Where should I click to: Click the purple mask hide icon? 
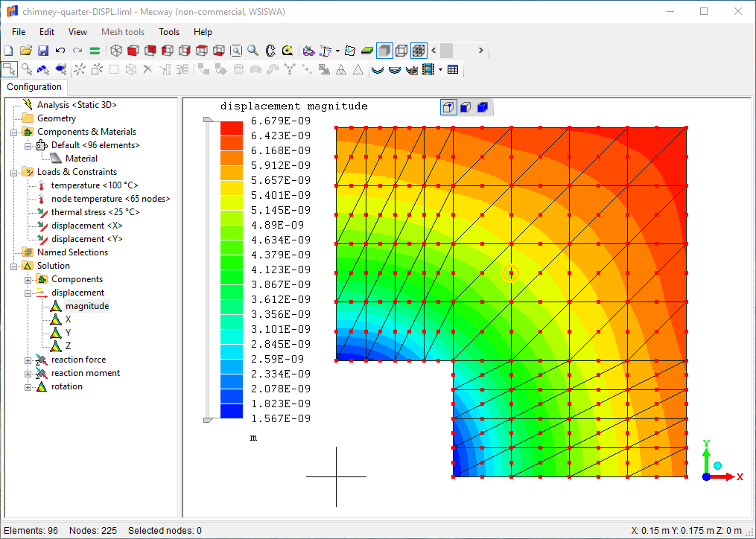click(x=308, y=51)
